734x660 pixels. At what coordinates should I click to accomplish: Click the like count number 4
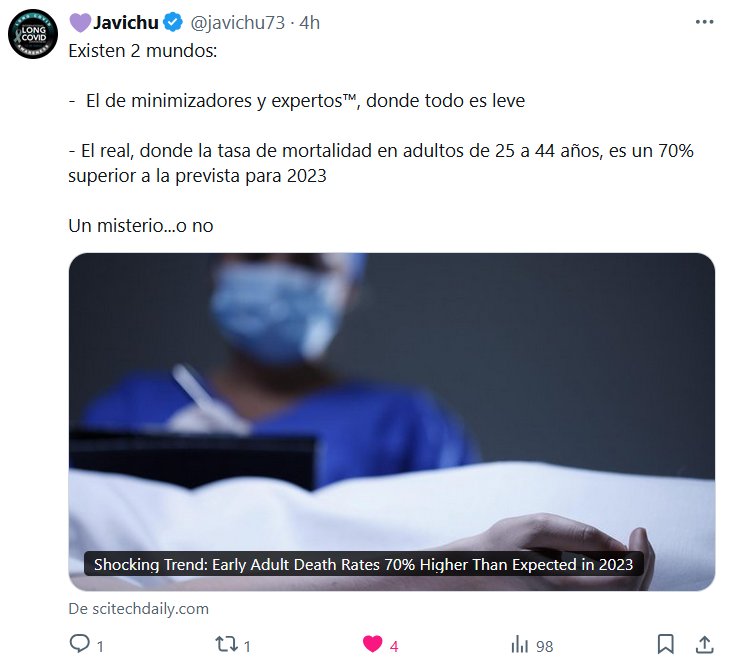pos(394,646)
